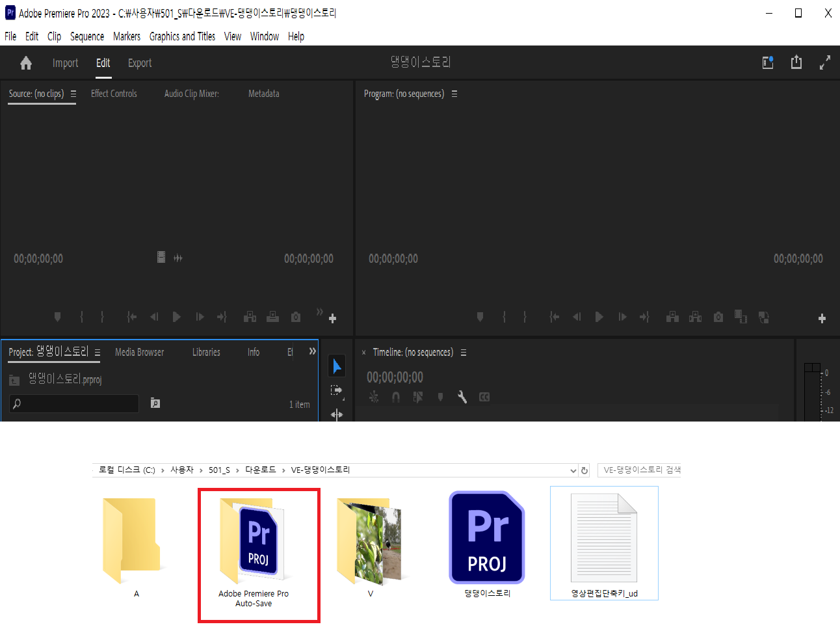Click the Import workspace button
Screen dimensions: 840x644
65,63
